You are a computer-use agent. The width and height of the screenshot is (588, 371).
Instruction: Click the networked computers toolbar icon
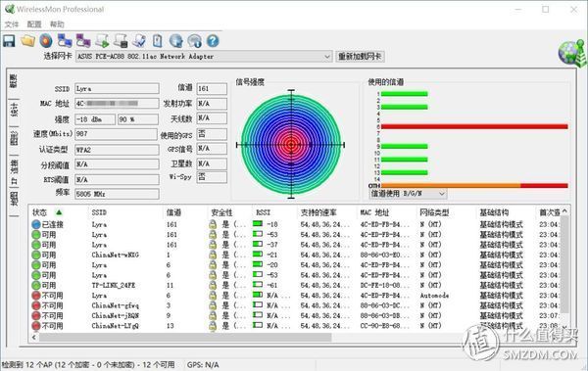point(65,41)
